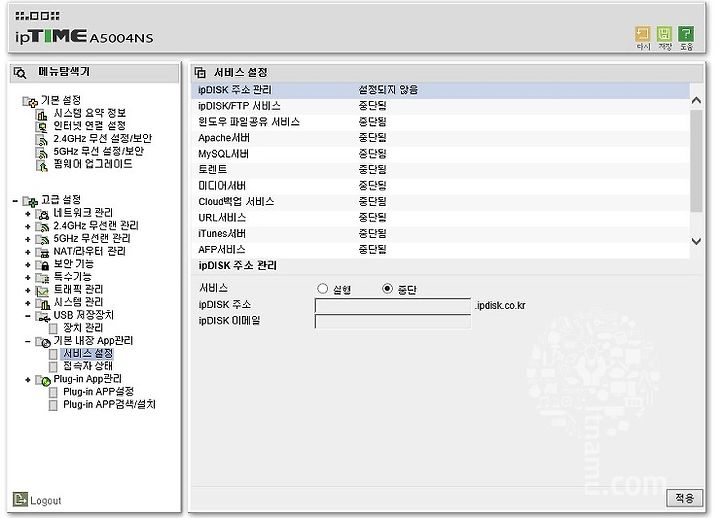Click the 보안 기능 lock icon

point(42,265)
